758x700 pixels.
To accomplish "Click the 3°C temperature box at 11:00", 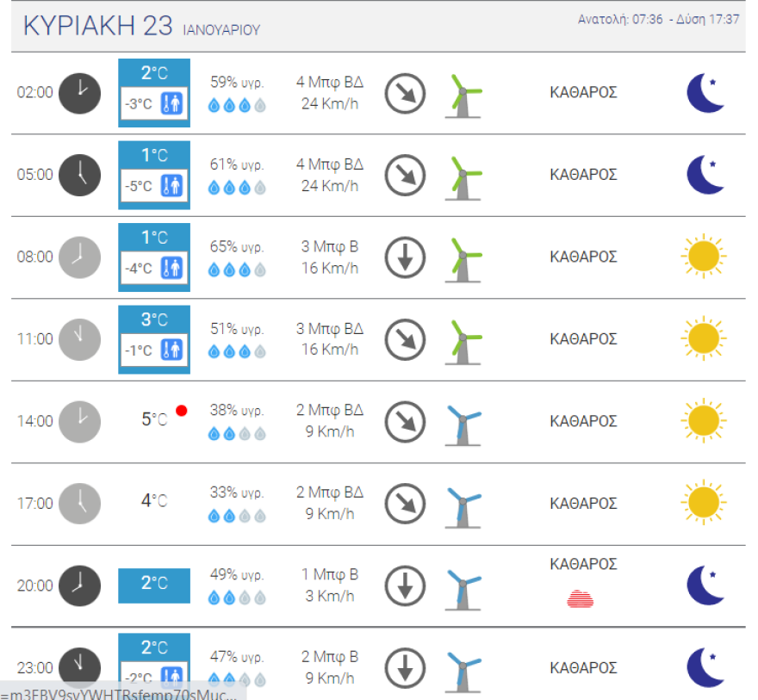I will (154, 320).
